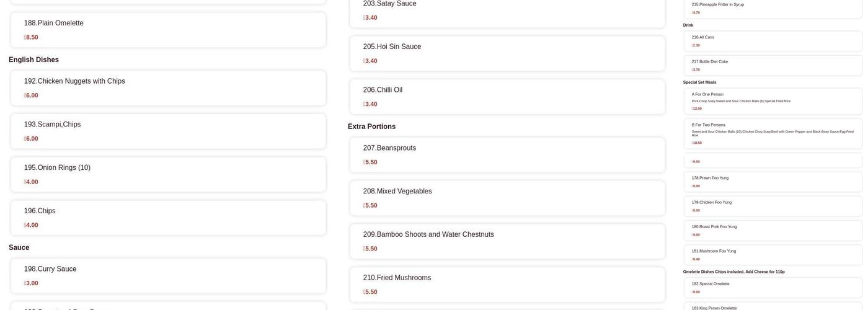Choose 210.Fried Mushrooms item

point(507,285)
